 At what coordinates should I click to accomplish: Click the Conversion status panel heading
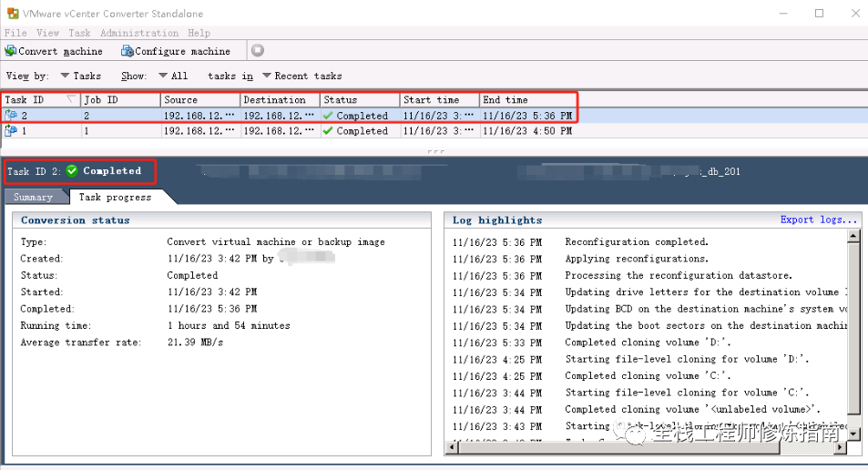(76, 220)
